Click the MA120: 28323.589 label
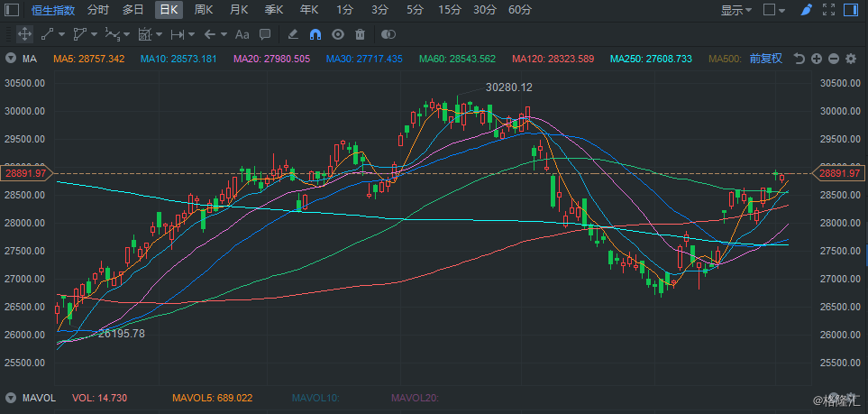The image size is (868, 414). 553,59
